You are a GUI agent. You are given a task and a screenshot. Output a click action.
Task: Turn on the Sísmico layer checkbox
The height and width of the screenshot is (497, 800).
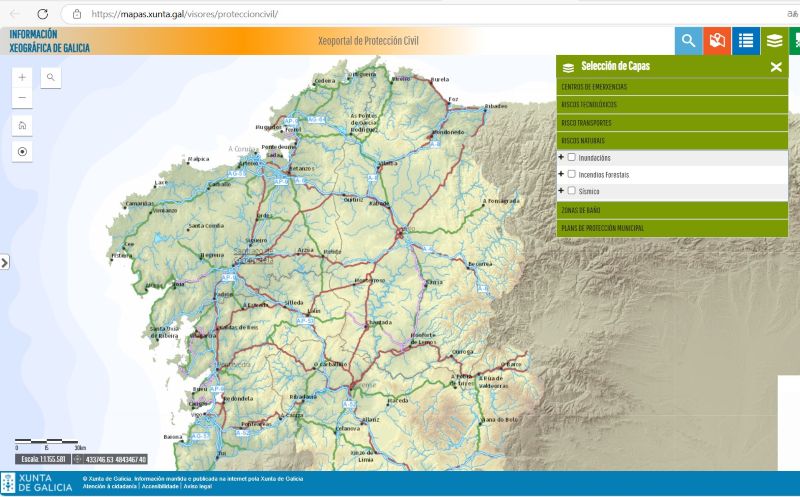(572, 190)
